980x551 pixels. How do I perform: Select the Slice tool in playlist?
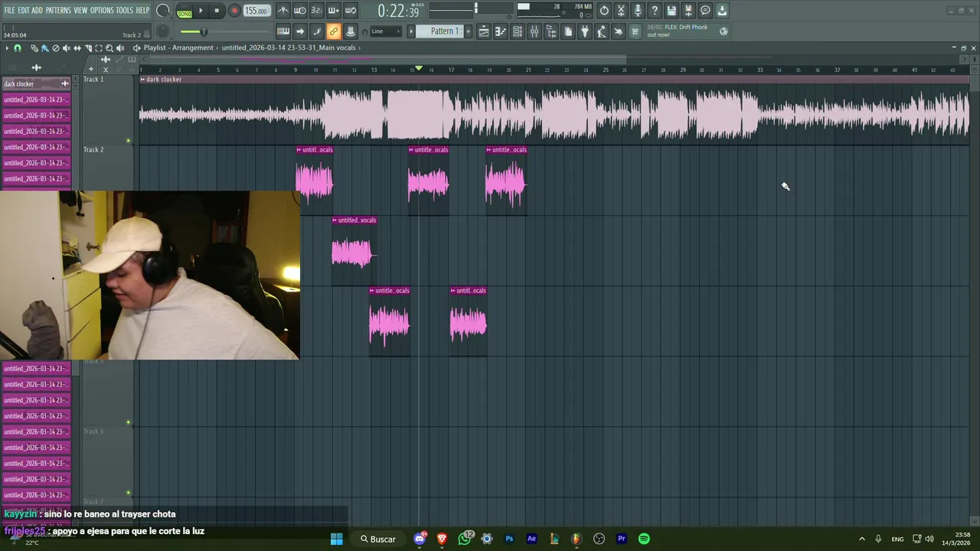tap(87, 48)
